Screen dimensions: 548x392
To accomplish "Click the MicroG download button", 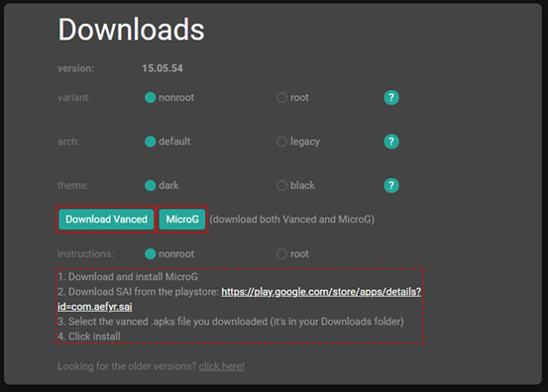I will pyautogui.click(x=182, y=219).
